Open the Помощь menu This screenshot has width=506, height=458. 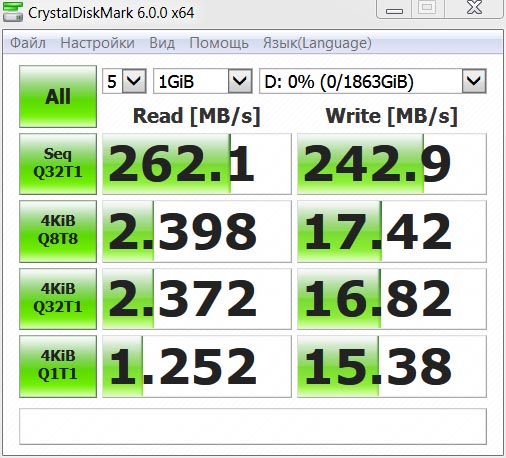[x=219, y=43]
